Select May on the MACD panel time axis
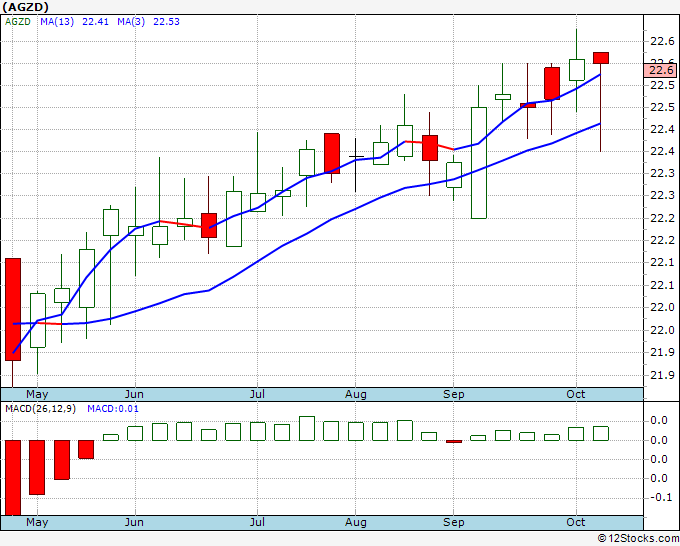This screenshot has width=680, height=546. point(37,522)
